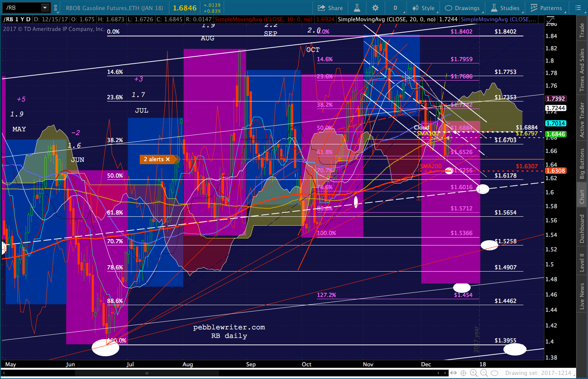Open the Active Trader sidebar tab
Screen dimensions: 588x379
(x=582, y=120)
